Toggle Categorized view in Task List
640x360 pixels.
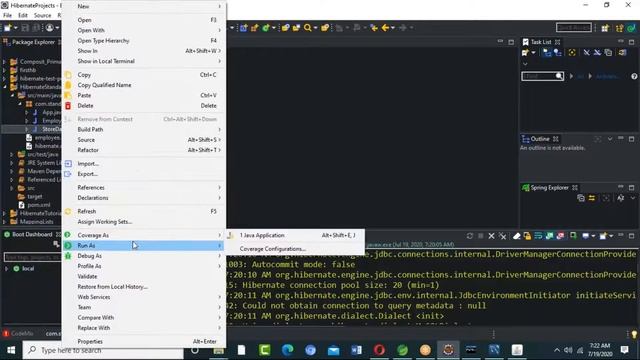547,53
